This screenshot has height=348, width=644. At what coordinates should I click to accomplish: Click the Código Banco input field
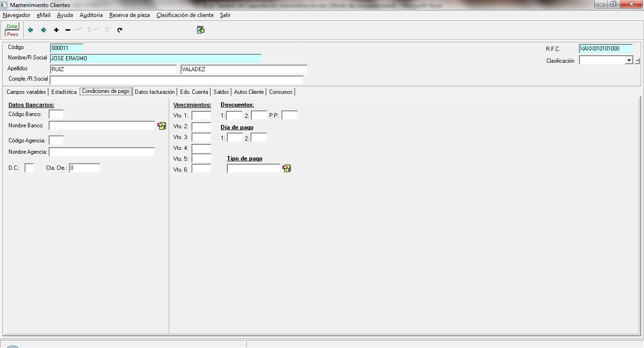point(56,114)
